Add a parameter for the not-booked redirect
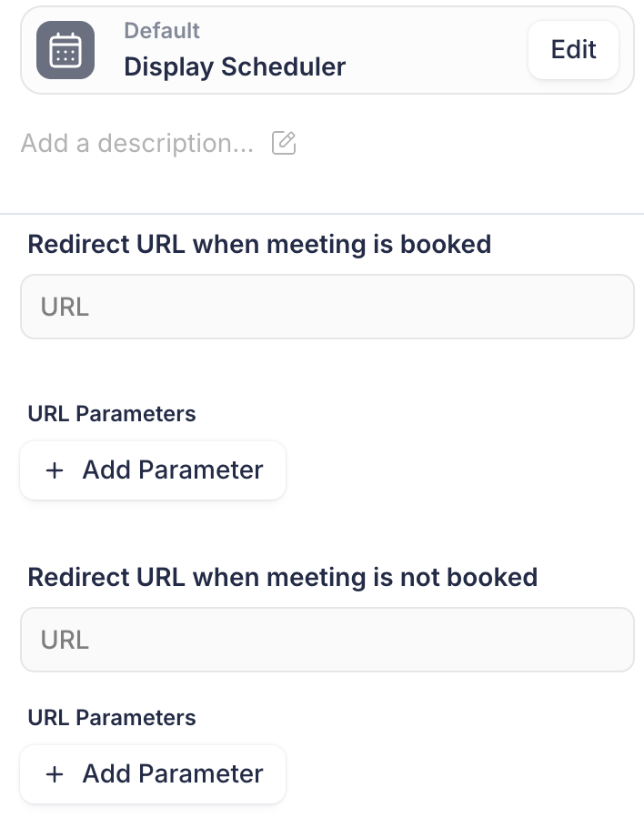Image resolution: width=644 pixels, height=828 pixels. coord(153,774)
